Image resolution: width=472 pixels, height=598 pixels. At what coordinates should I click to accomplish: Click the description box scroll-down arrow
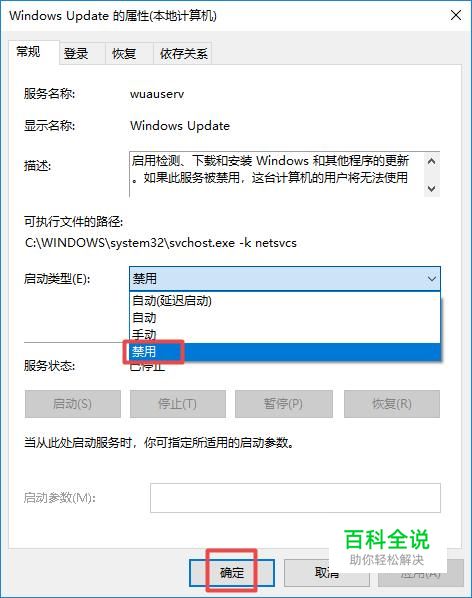coord(432,188)
